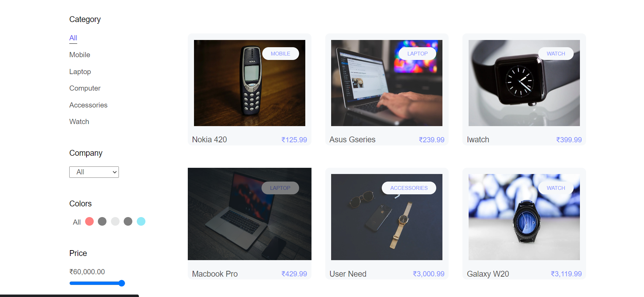Select the Watch category filter
This screenshot has height=297, width=644.
click(79, 122)
